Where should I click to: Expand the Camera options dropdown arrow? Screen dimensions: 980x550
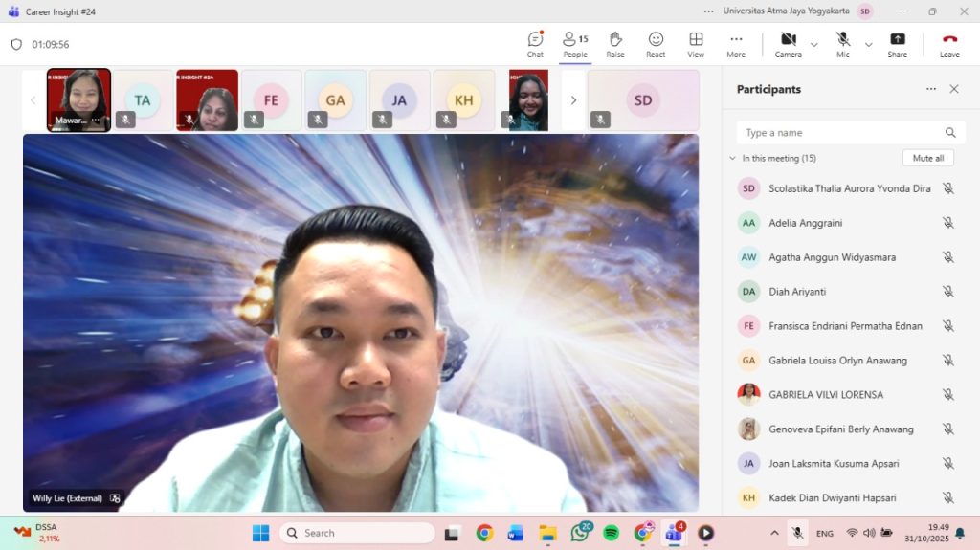pos(814,45)
